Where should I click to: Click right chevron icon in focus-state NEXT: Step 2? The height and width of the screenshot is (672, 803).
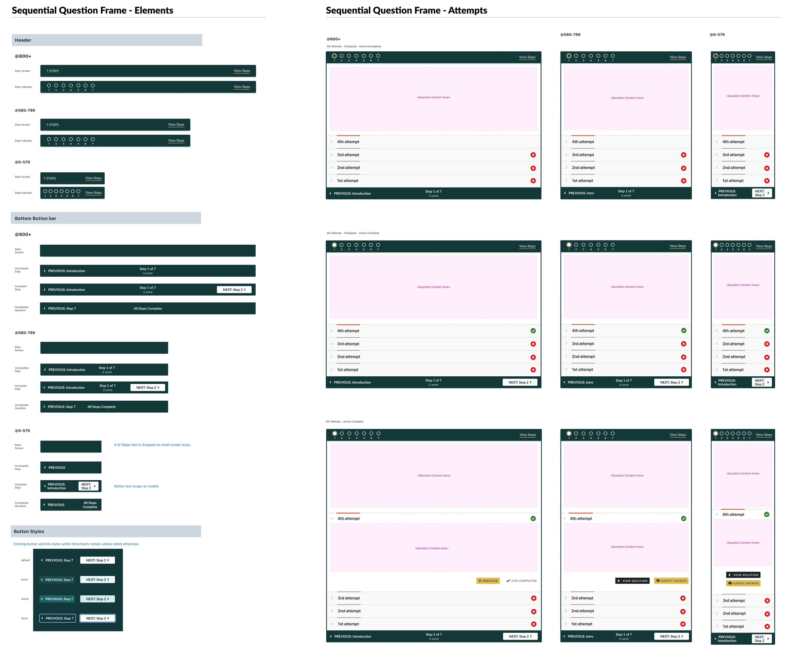[108, 618]
